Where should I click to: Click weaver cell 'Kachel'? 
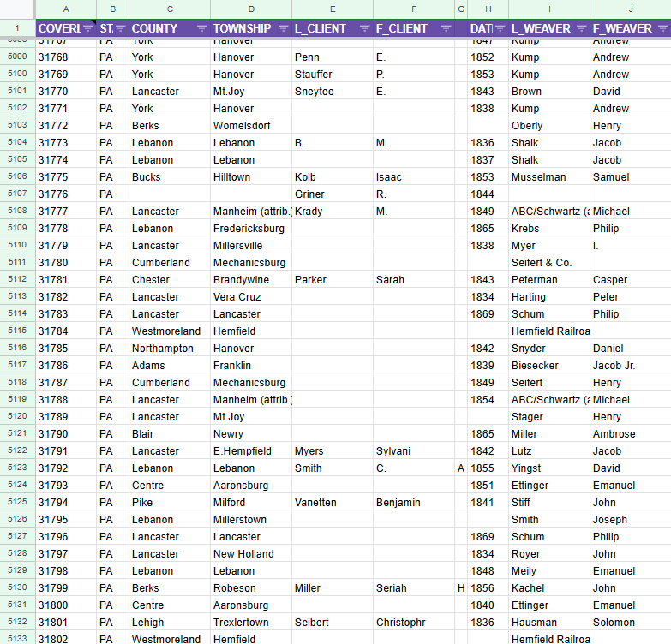[549, 588]
